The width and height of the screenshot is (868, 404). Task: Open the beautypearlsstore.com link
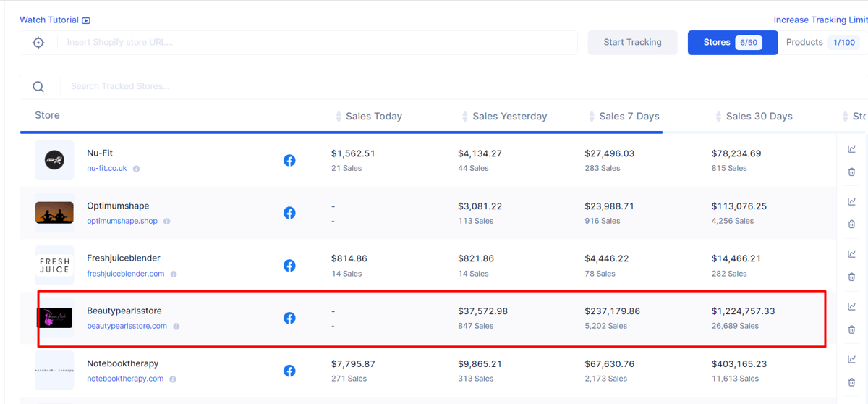(x=127, y=326)
